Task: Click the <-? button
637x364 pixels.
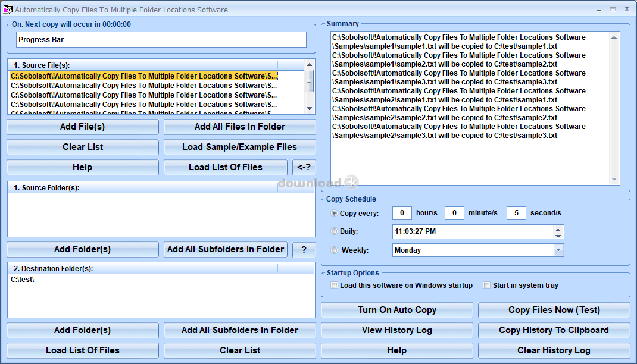Action: point(304,167)
